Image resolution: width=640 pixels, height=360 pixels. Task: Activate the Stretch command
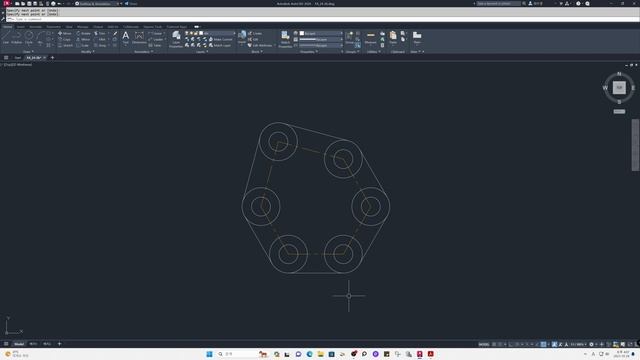click(x=65, y=45)
